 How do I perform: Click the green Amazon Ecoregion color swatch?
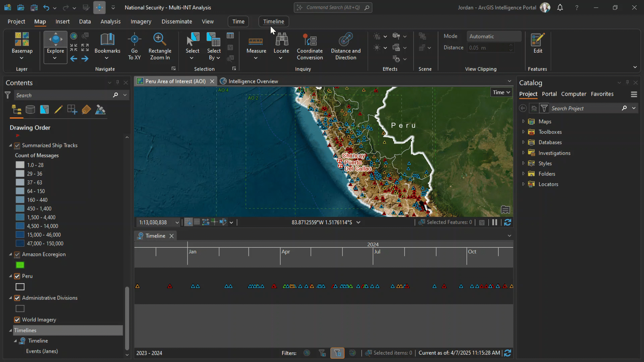pos(20,265)
